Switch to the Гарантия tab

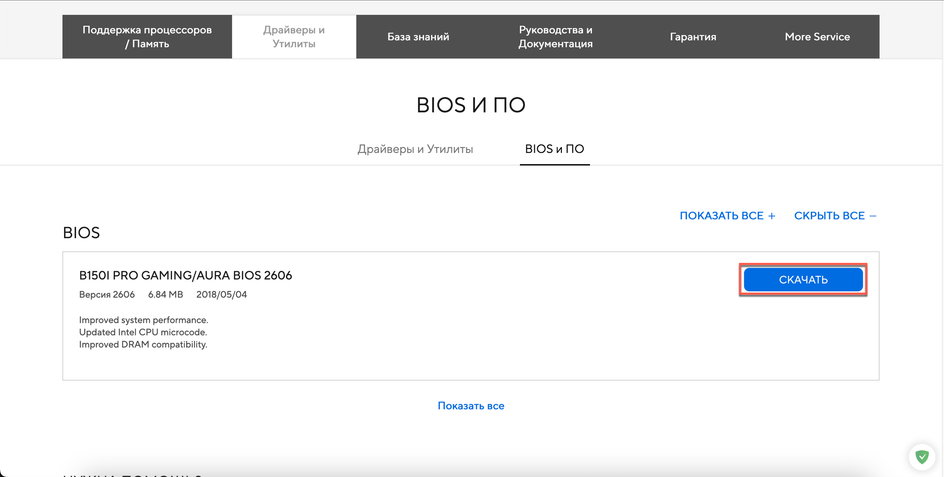[x=693, y=37]
